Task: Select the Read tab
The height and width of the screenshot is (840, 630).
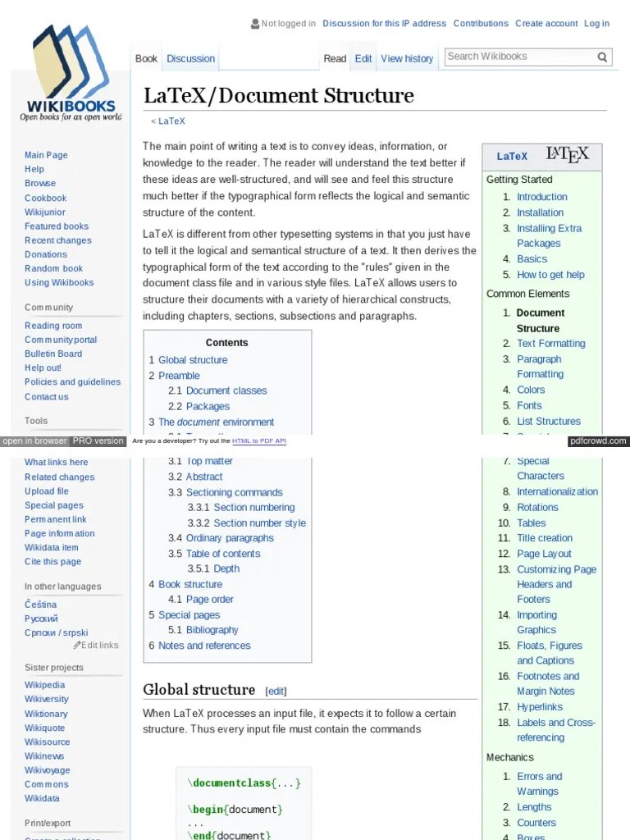Action: pos(335,58)
